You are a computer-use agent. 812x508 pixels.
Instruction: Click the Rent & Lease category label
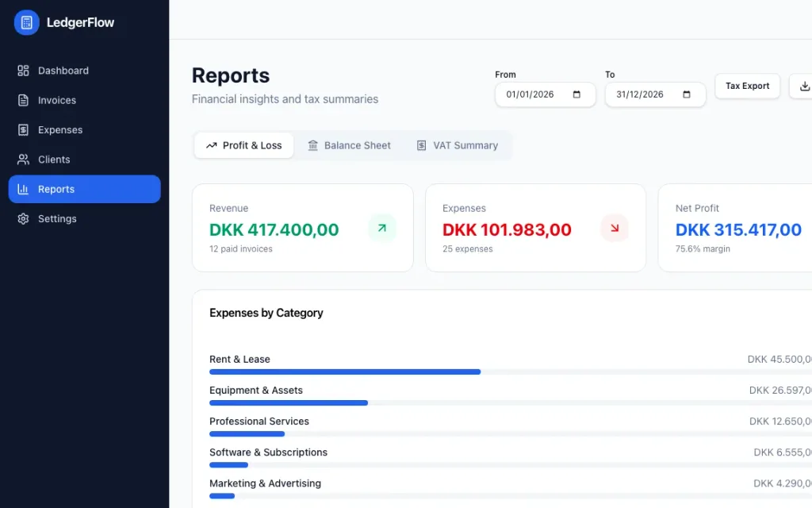point(239,360)
